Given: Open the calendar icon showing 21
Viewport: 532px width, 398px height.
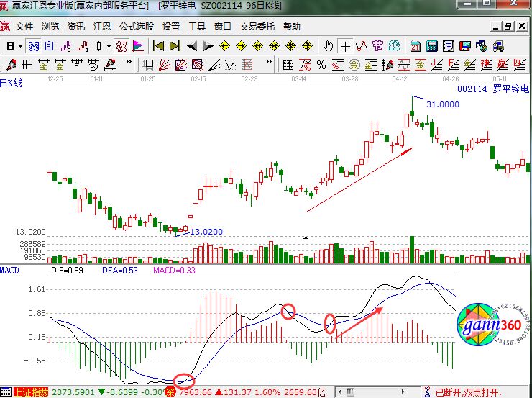Looking at the screenshot, I should tap(416, 46).
